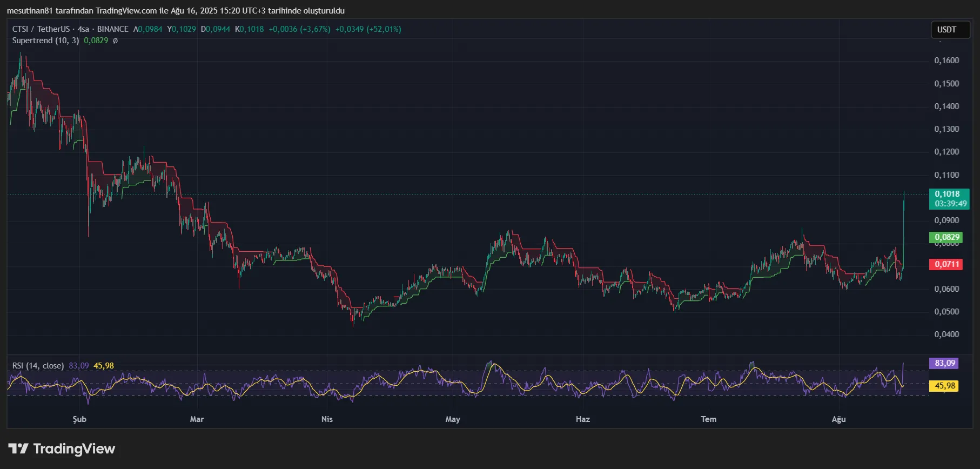Click the Mar month label on time axis
Image resolution: width=980 pixels, height=469 pixels.
[197, 419]
